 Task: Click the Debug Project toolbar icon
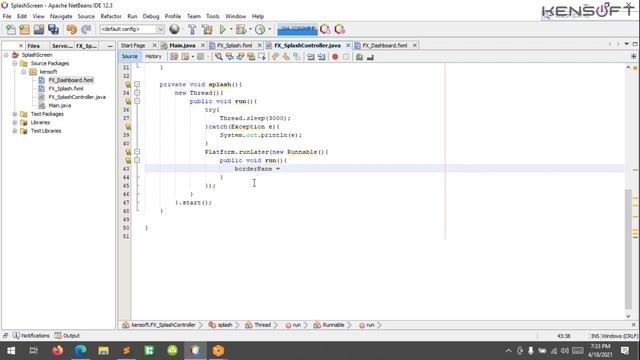click(241, 29)
